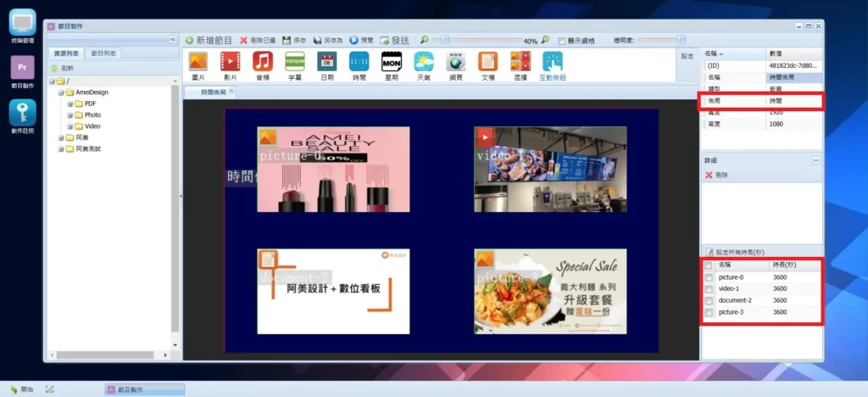Click the 新增節目 button
Viewport: 868px width, 397px height.
209,40
